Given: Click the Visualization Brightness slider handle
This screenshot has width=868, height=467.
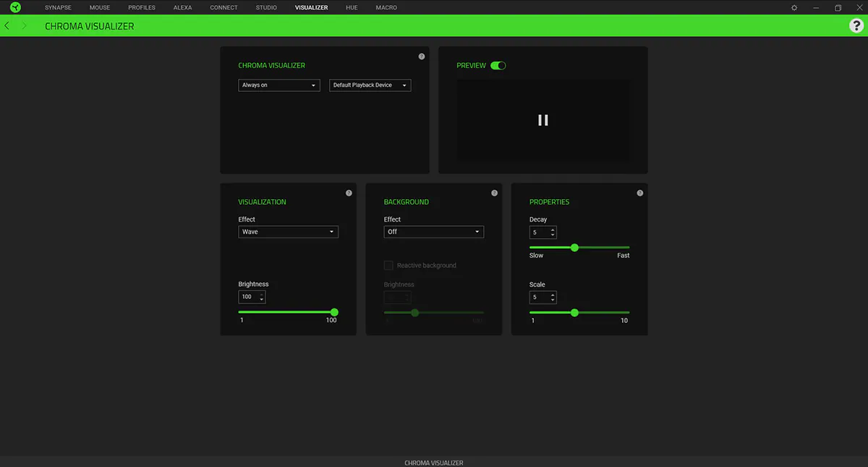Looking at the screenshot, I should (x=334, y=312).
